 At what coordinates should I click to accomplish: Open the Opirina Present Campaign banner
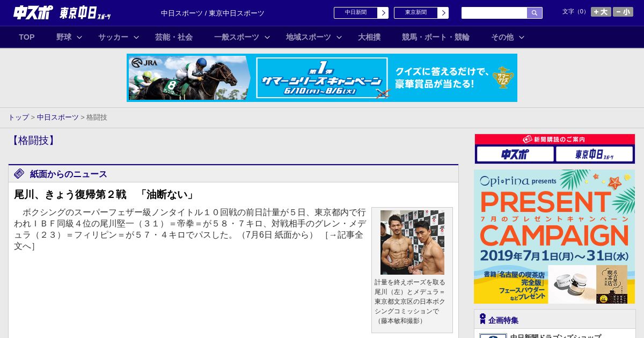(554, 237)
